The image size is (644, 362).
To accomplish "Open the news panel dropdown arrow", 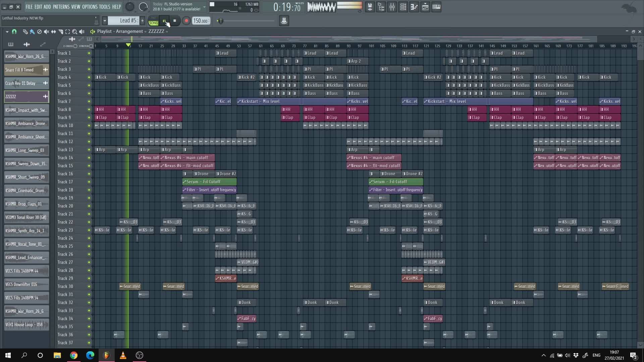I will click(204, 7).
